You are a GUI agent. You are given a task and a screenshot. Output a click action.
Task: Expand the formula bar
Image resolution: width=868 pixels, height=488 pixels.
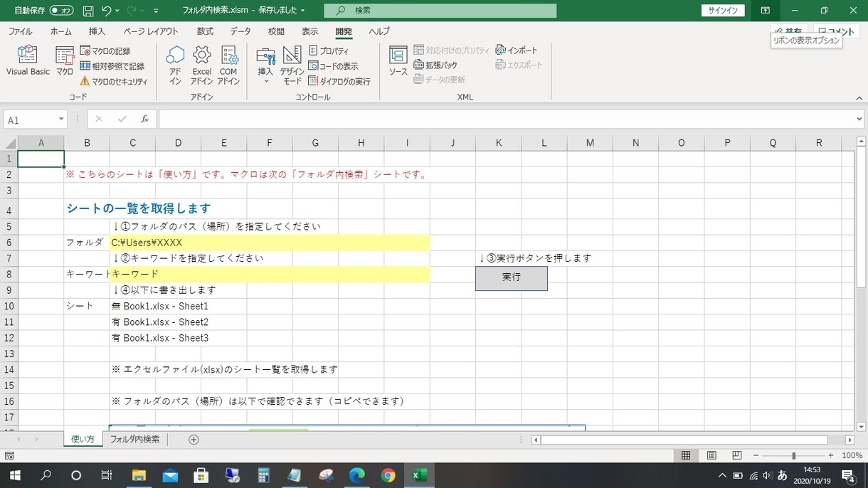pyautogui.click(x=859, y=120)
